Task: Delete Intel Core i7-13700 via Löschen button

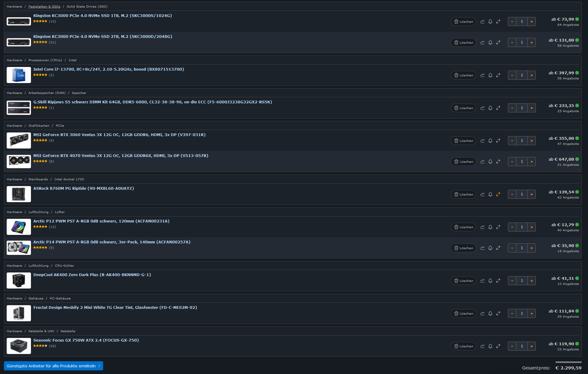Action: (463, 75)
